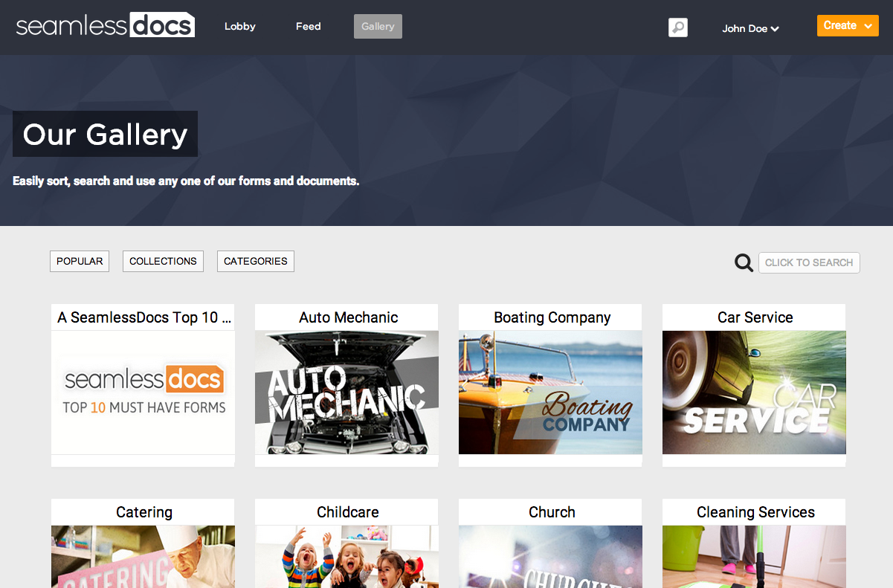
Task: Open the Feed menu item
Action: click(309, 26)
